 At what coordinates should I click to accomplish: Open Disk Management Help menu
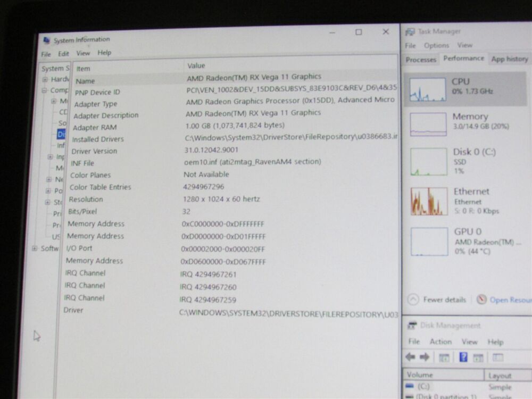(x=495, y=342)
